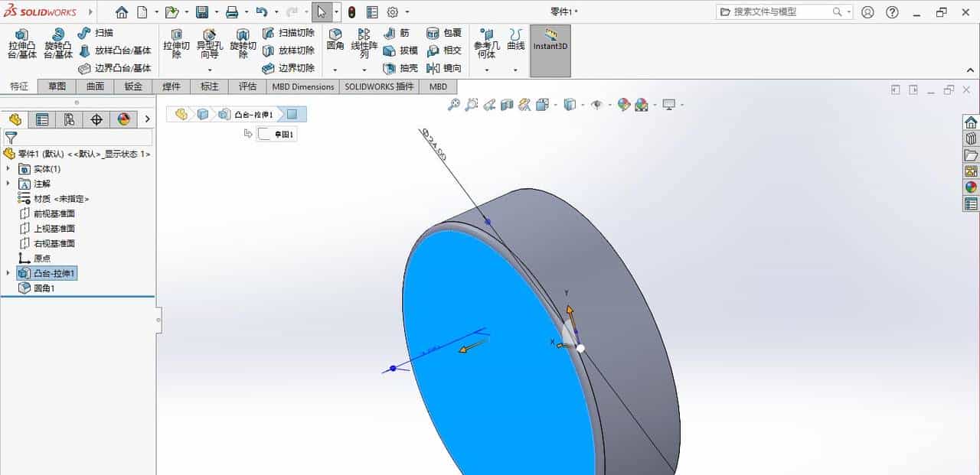Open the 异型孔向导 (Hole Wizard)

[x=209, y=44]
